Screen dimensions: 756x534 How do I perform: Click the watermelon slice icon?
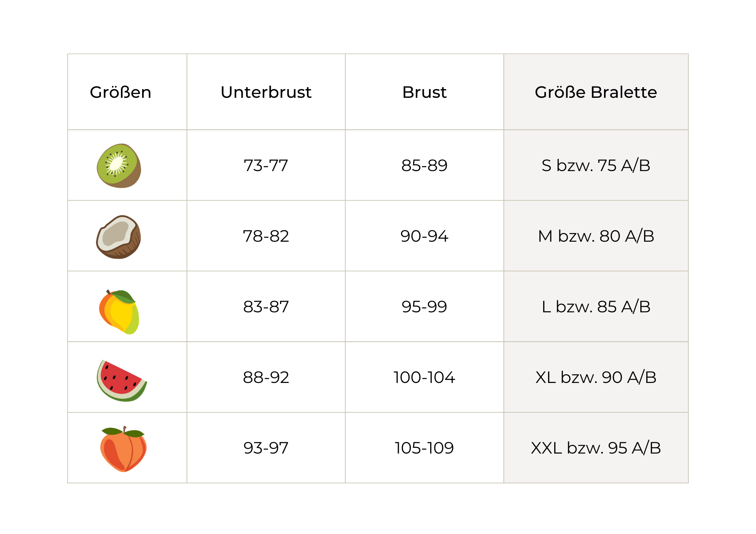pyautogui.click(x=121, y=381)
